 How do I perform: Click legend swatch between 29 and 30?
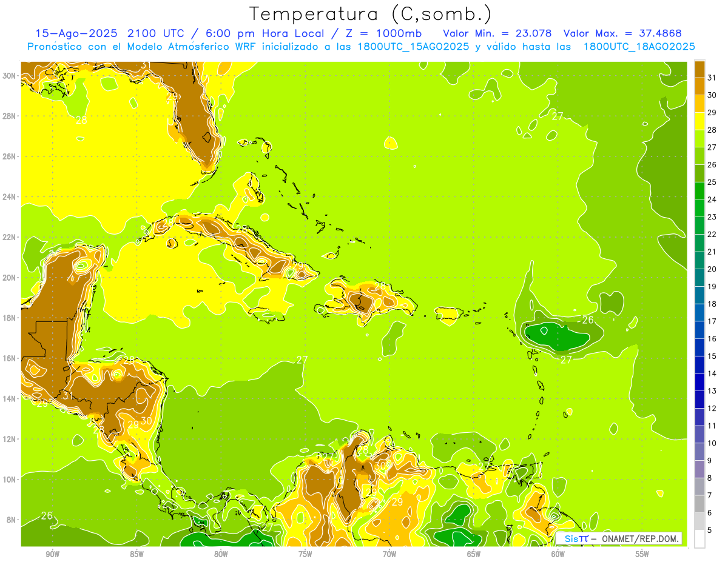pos(699,104)
